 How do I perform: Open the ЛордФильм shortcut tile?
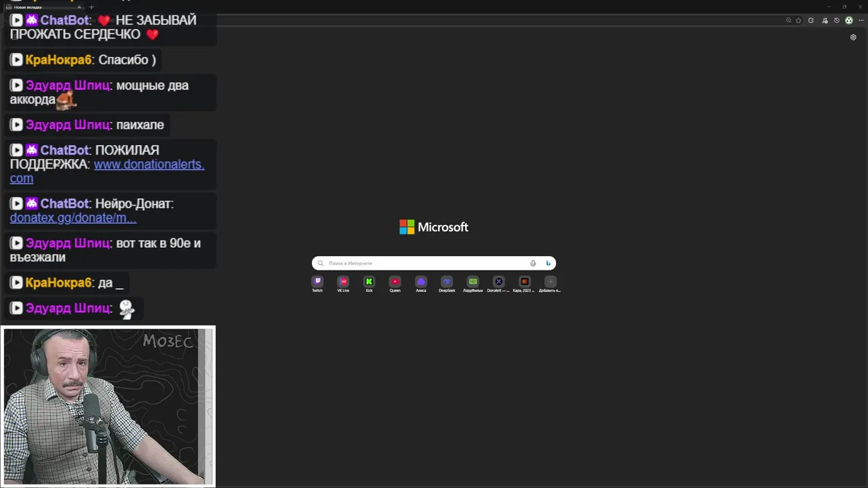pyautogui.click(x=473, y=283)
